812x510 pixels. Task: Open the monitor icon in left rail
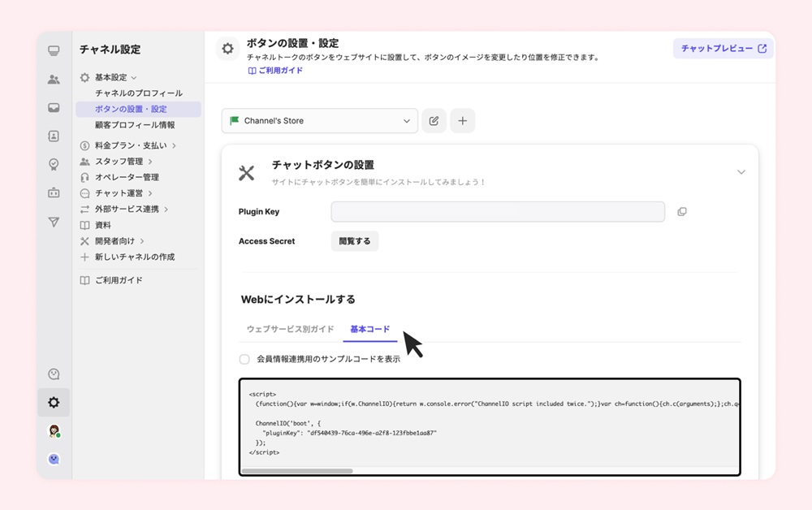pyautogui.click(x=54, y=50)
